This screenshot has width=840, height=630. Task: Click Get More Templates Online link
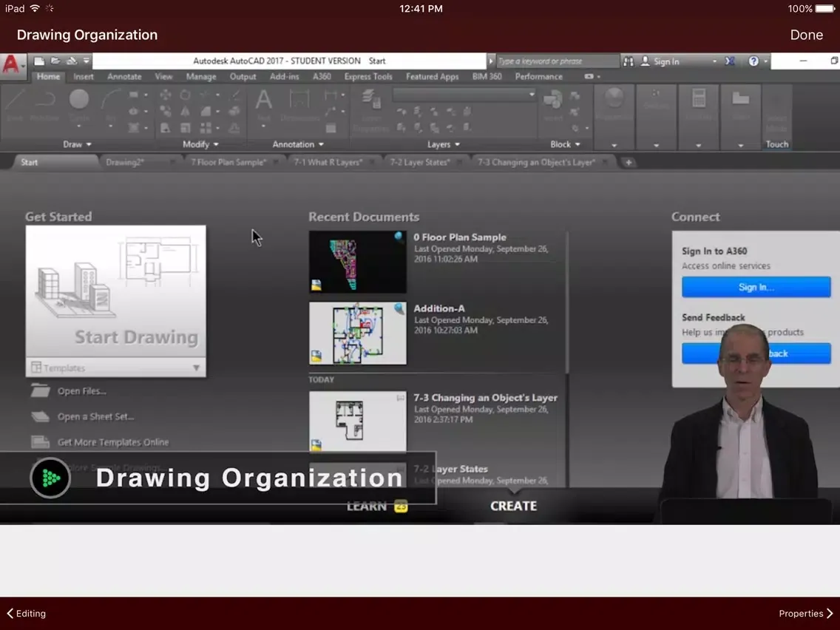[113, 442]
